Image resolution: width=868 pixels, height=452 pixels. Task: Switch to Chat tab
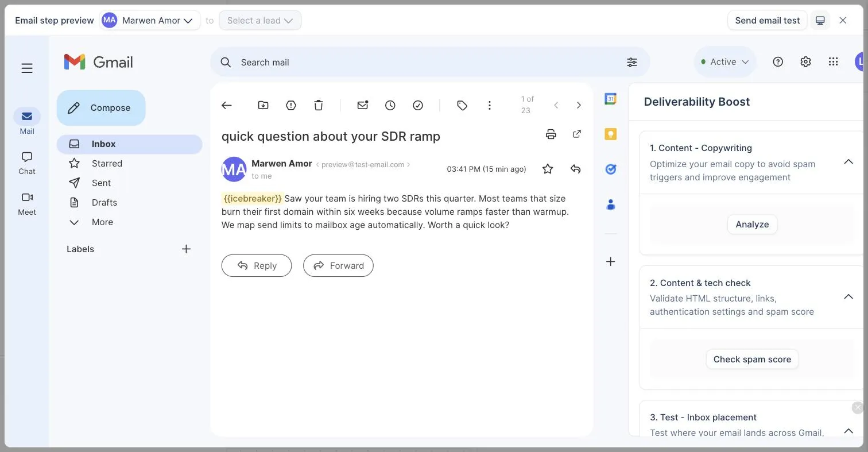27,163
